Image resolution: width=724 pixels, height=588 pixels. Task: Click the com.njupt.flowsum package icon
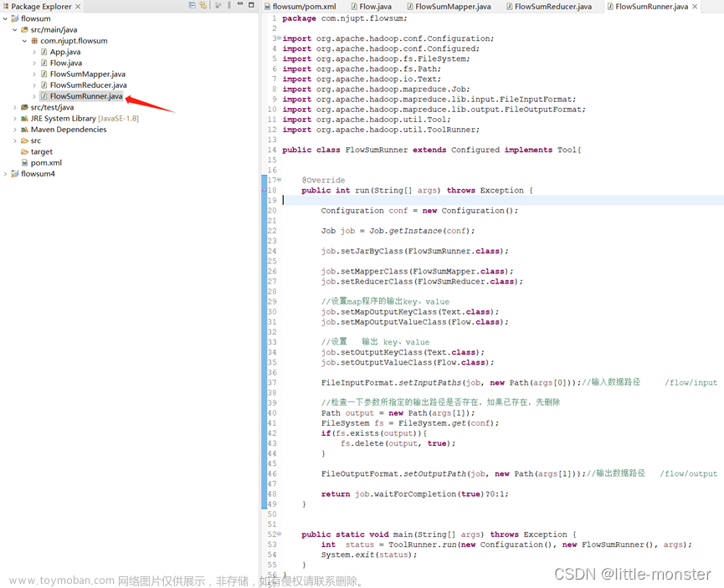pos(34,41)
